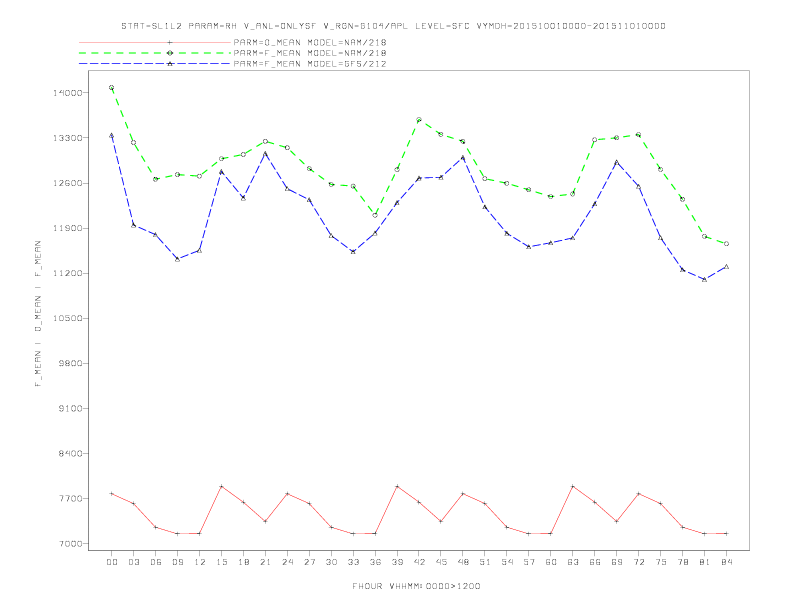Click x-axis tick label 00

[112, 562]
